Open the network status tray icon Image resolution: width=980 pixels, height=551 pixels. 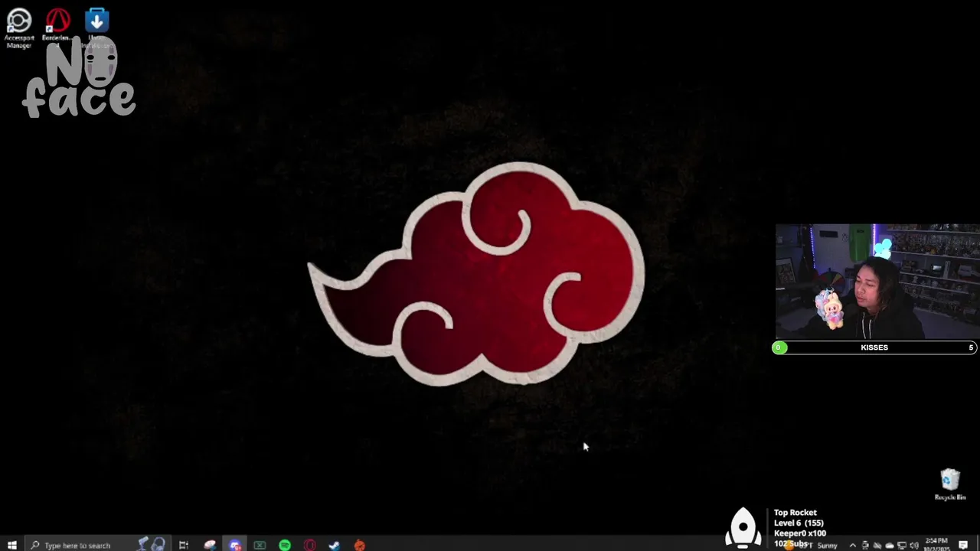[x=901, y=546]
